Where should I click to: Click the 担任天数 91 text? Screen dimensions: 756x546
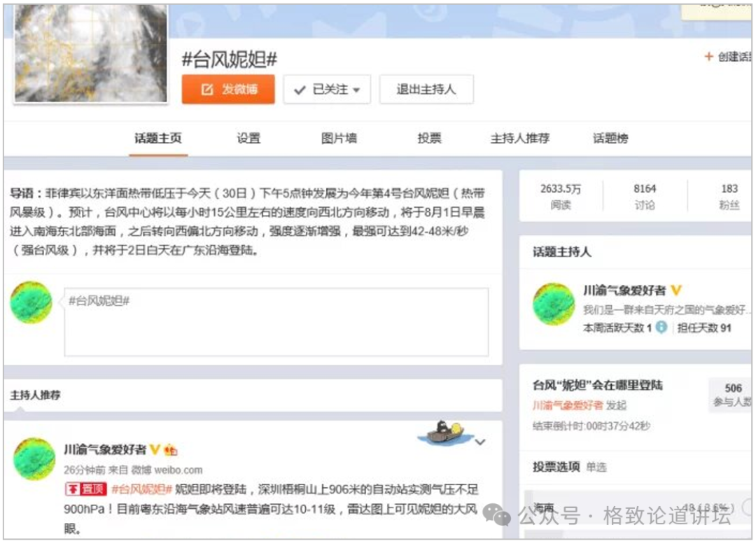click(x=704, y=328)
